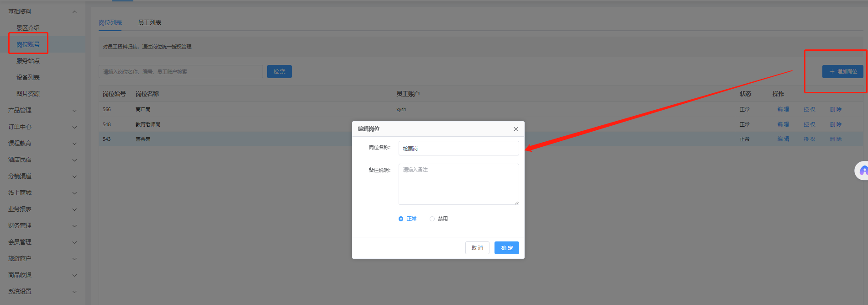This screenshot has height=305, width=868.
Task: Click 删除 link for 售票岗 row
Action: pyautogui.click(x=836, y=139)
